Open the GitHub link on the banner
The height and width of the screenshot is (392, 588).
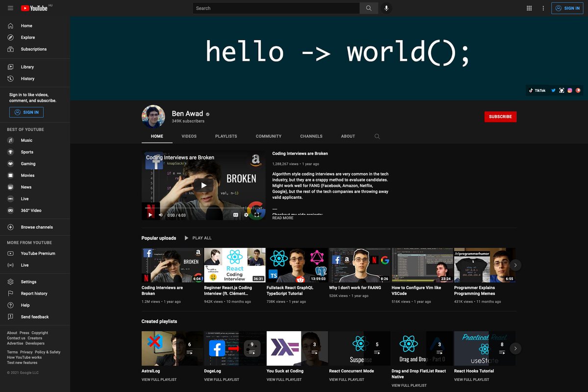pyautogui.click(x=562, y=90)
